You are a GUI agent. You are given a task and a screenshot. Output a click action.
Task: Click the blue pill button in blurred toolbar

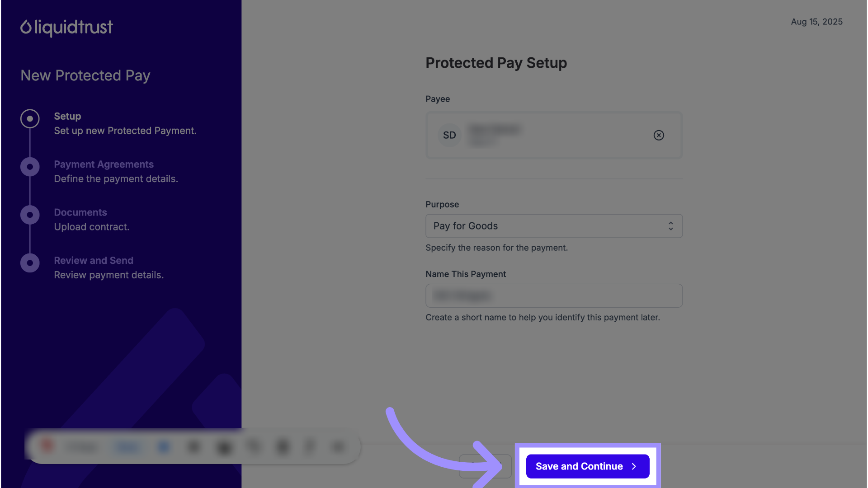[127, 447]
